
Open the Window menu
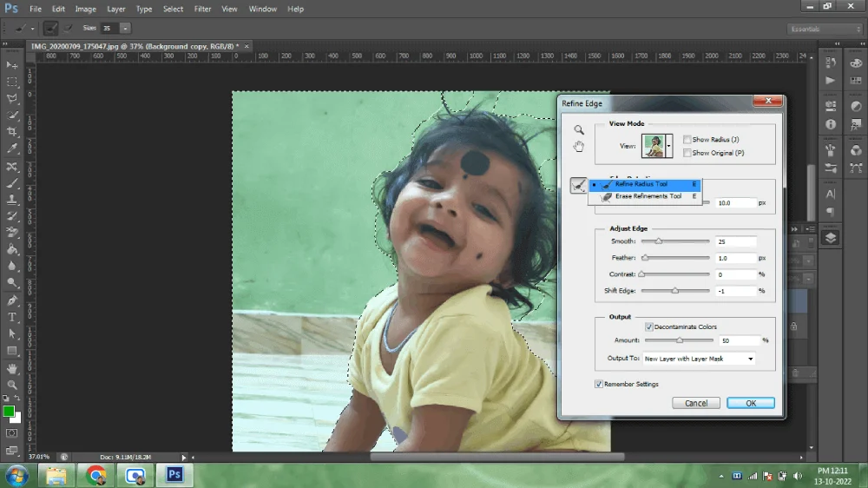pyautogui.click(x=262, y=9)
